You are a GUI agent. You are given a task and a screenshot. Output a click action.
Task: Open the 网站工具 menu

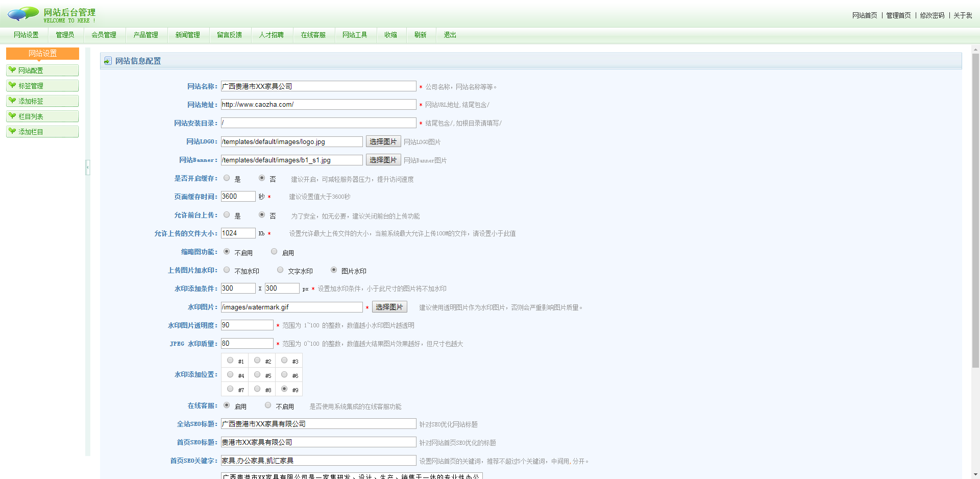(x=355, y=35)
